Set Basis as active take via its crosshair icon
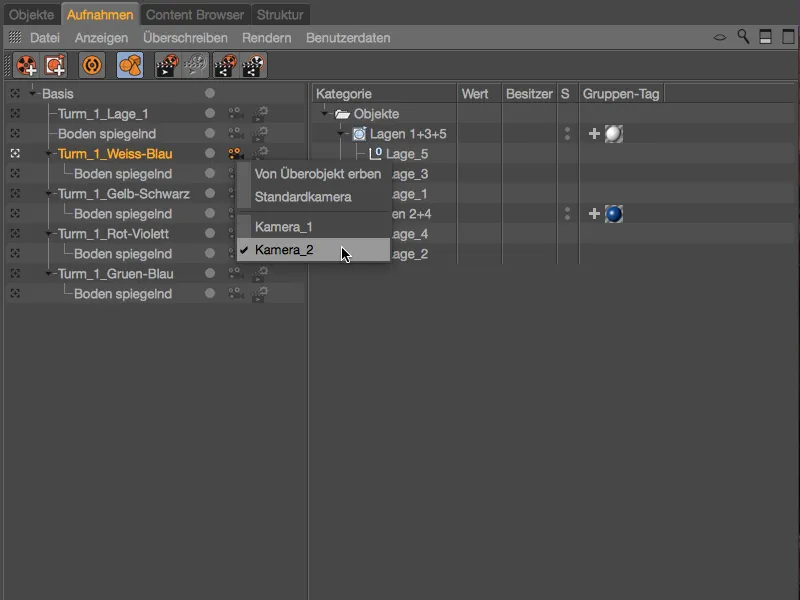The width and height of the screenshot is (800, 600). coord(15,93)
